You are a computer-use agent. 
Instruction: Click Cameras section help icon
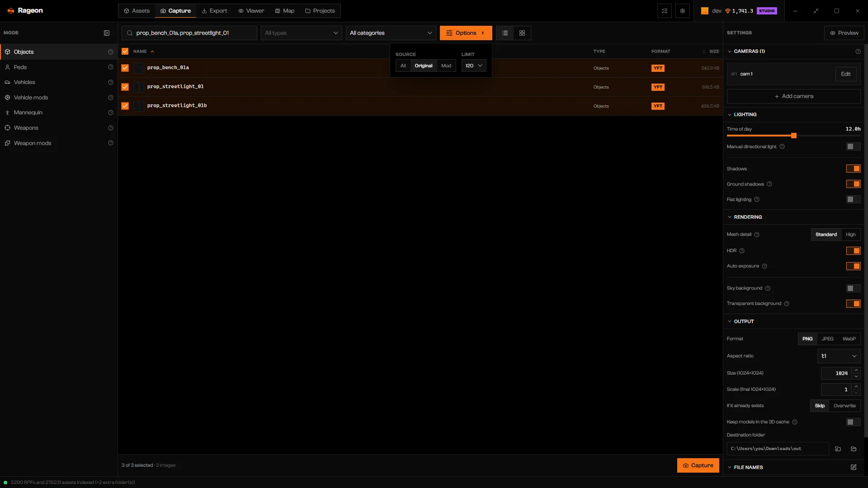858,52
